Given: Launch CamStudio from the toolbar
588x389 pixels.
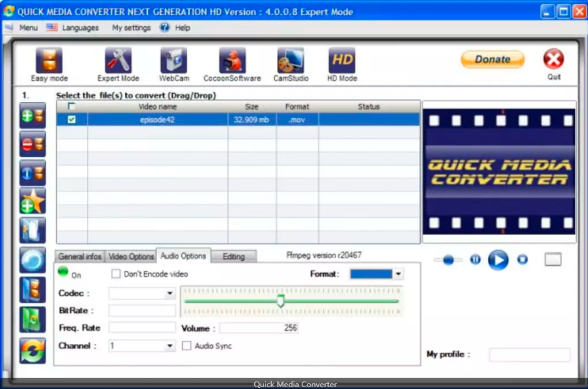Looking at the screenshot, I should coord(291,61).
